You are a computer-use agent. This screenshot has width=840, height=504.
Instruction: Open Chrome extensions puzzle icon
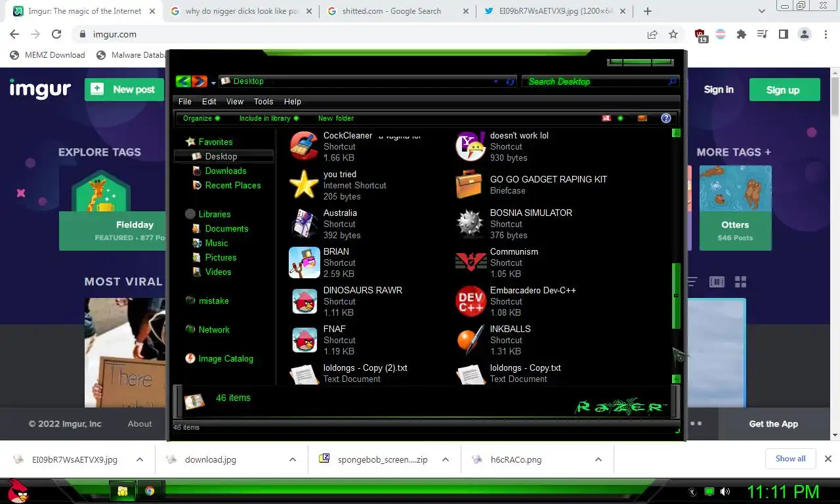coord(742,34)
